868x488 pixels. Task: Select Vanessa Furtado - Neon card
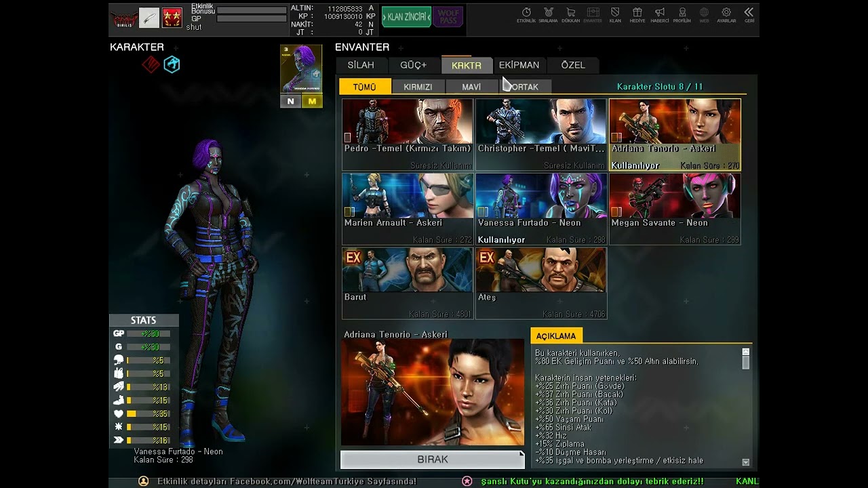[541, 209]
